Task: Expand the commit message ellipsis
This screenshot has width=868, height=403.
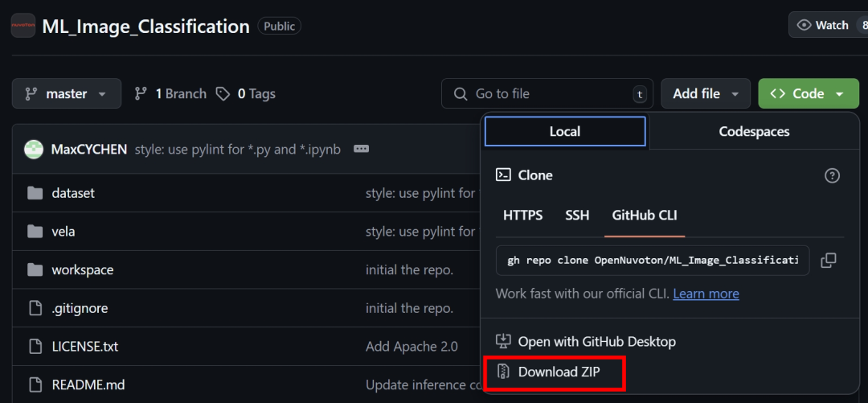Action: point(361,149)
